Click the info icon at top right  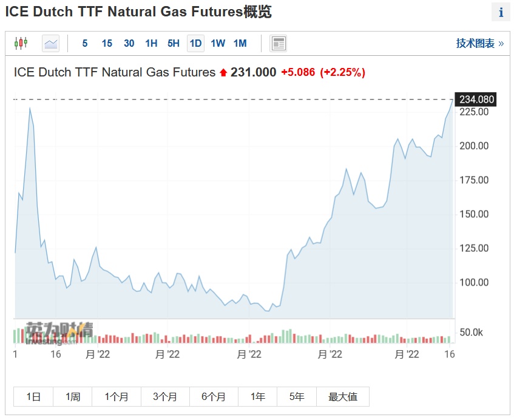[501, 12]
